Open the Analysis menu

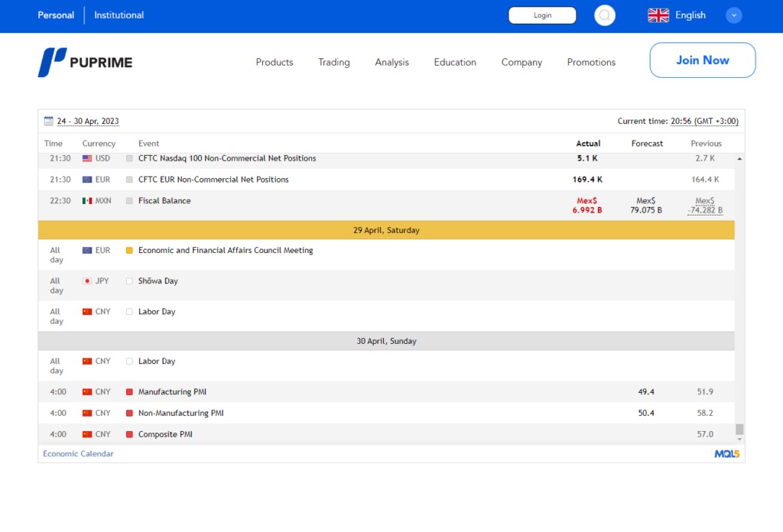[392, 63]
